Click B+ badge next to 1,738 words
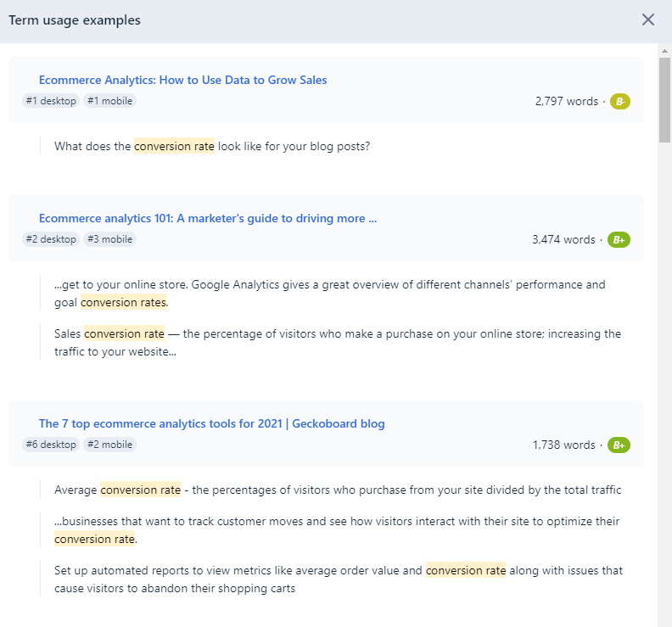 [619, 445]
